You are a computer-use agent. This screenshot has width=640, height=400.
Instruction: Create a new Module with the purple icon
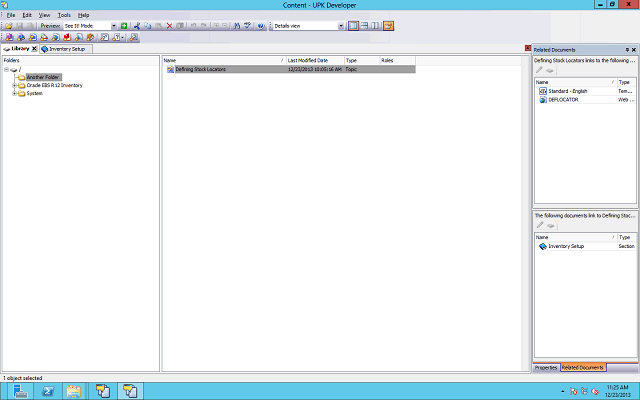pos(9,38)
